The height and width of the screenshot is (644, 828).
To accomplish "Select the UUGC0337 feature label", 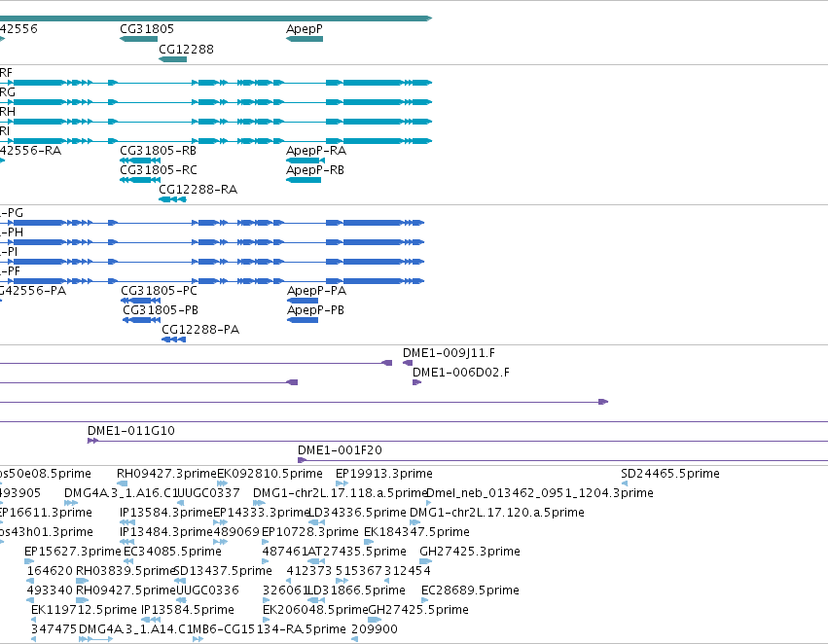I will 208,493.
